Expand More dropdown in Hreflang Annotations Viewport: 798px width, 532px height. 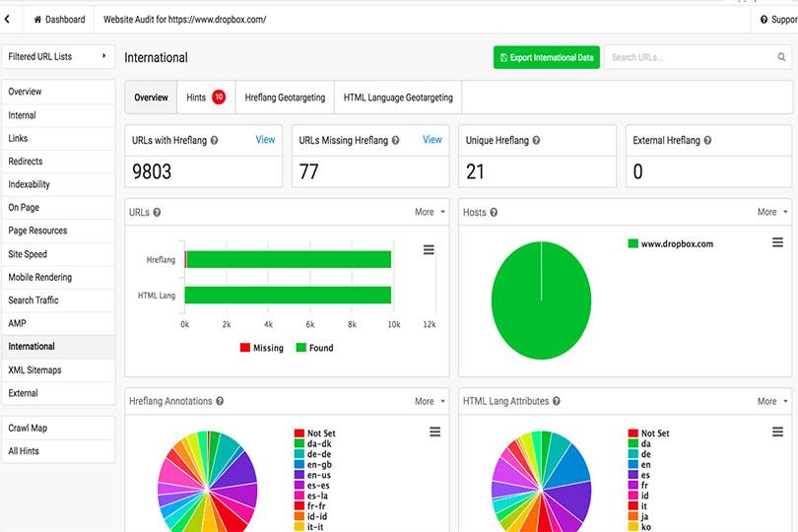(x=430, y=401)
